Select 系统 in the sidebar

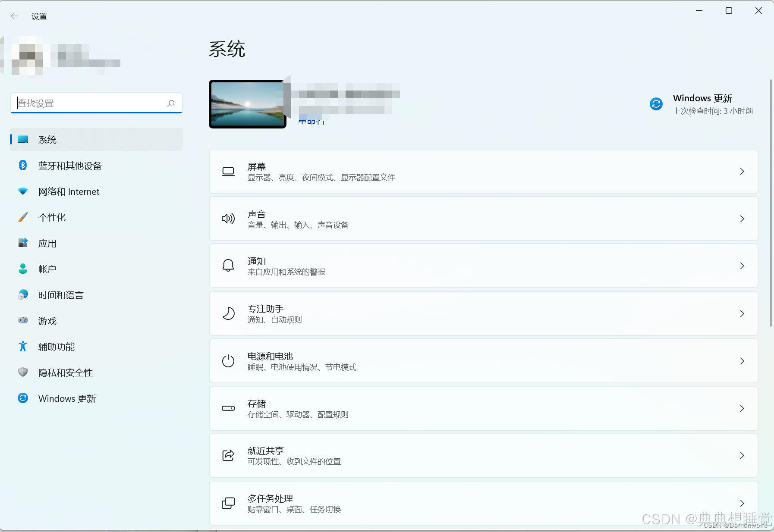pos(96,139)
